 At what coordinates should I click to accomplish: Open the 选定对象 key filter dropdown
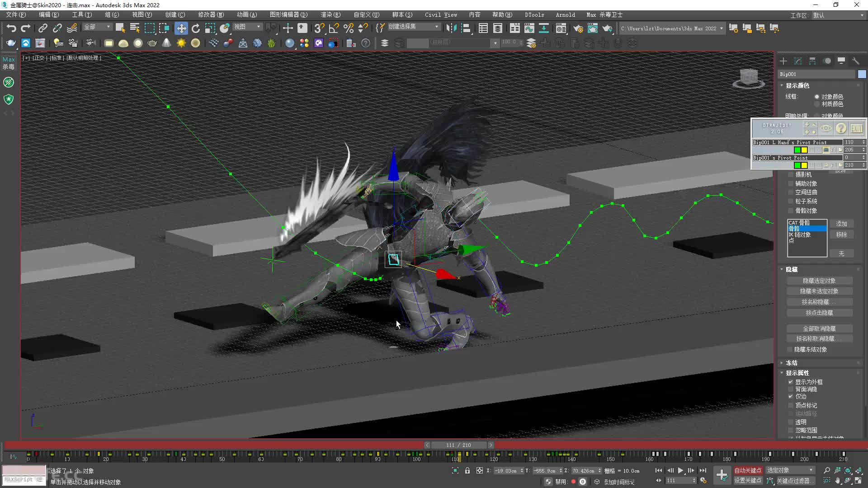[790, 470]
